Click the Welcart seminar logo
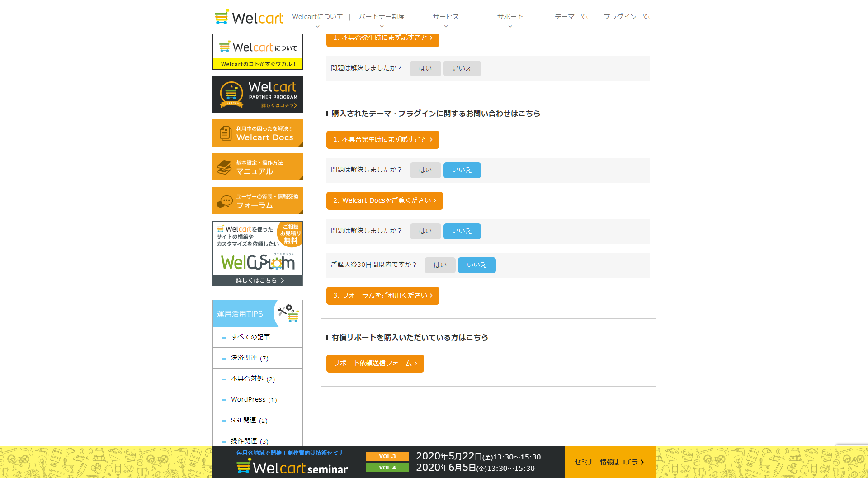The height and width of the screenshot is (478, 868). click(x=292, y=467)
